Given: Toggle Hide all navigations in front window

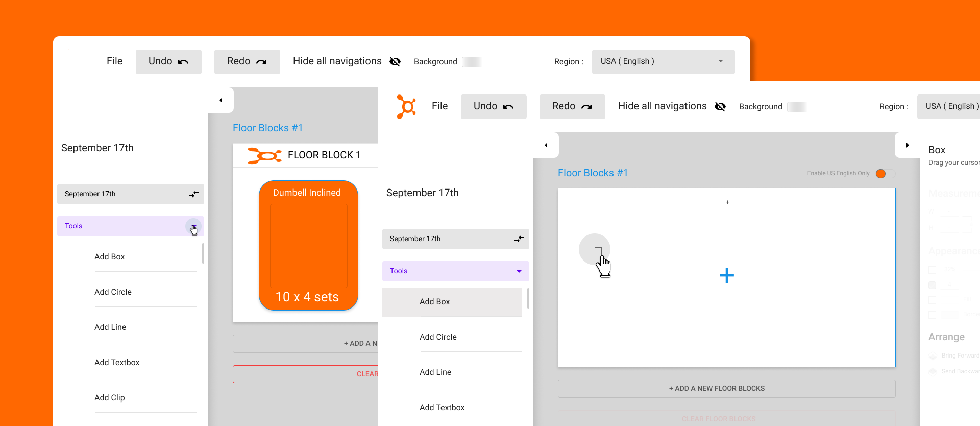Looking at the screenshot, I should pos(672,106).
